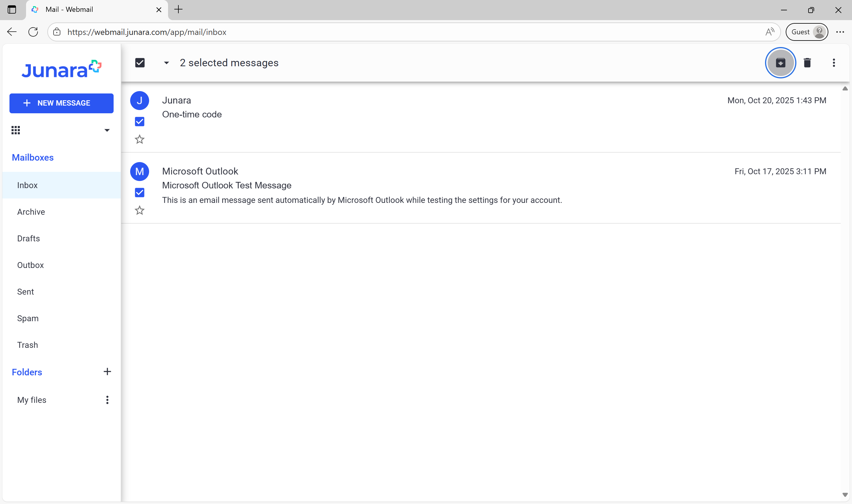The image size is (852, 504).
Task: Click the Mailboxes heading
Action: [x=33, y=158]
